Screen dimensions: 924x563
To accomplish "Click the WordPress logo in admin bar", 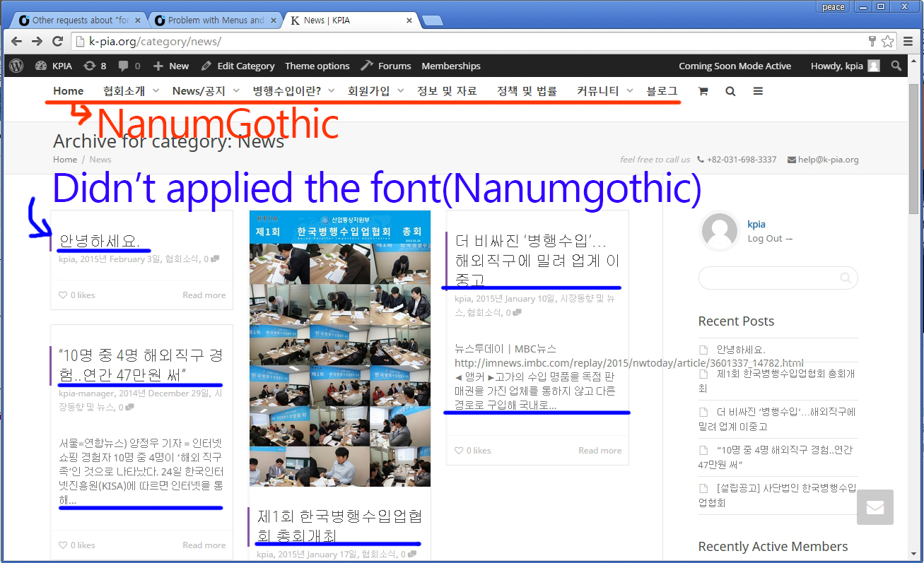I will coord(17,66).
